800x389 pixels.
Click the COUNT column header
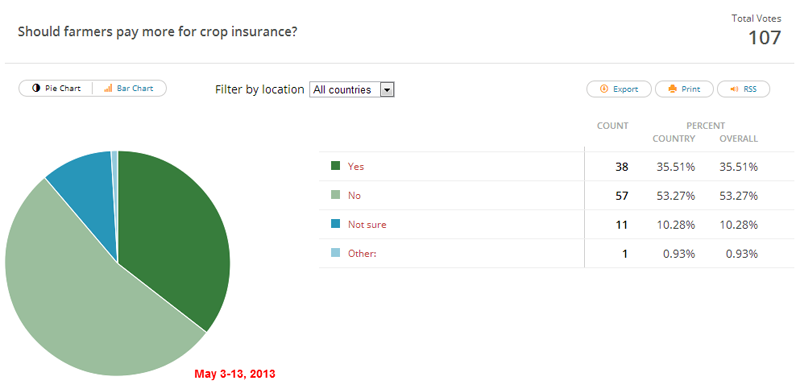(613, 126)
